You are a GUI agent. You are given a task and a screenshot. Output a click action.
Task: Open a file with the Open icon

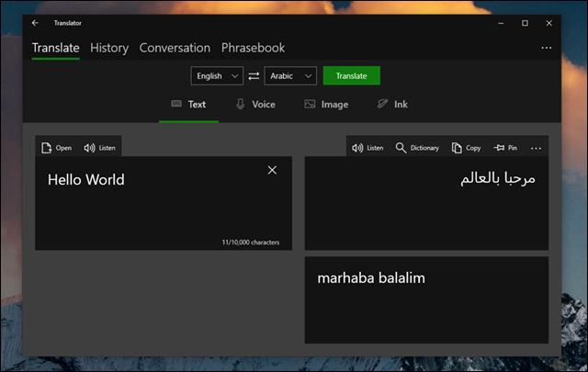56,147
